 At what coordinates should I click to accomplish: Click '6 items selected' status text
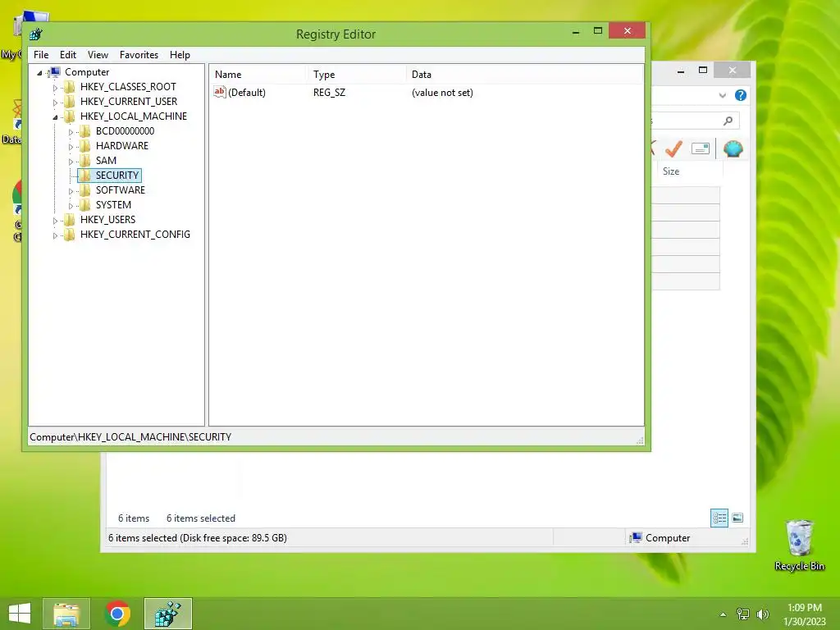201,518
